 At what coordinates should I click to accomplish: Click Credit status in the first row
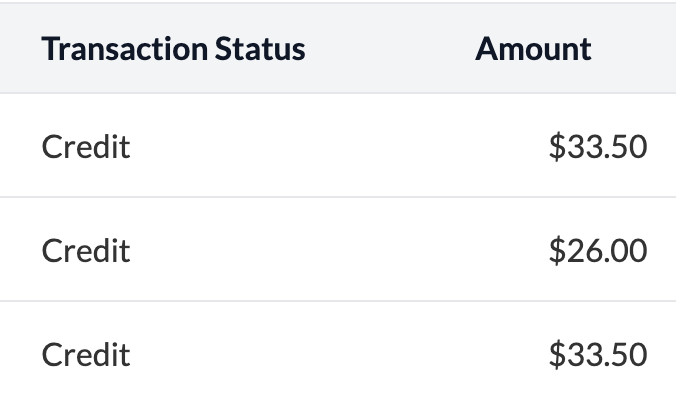coord(86,147)
